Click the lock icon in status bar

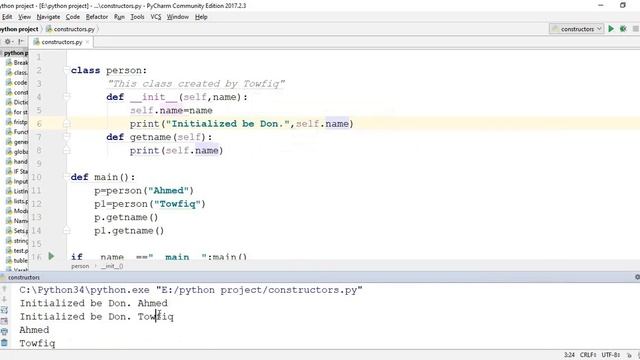[629, 355]
